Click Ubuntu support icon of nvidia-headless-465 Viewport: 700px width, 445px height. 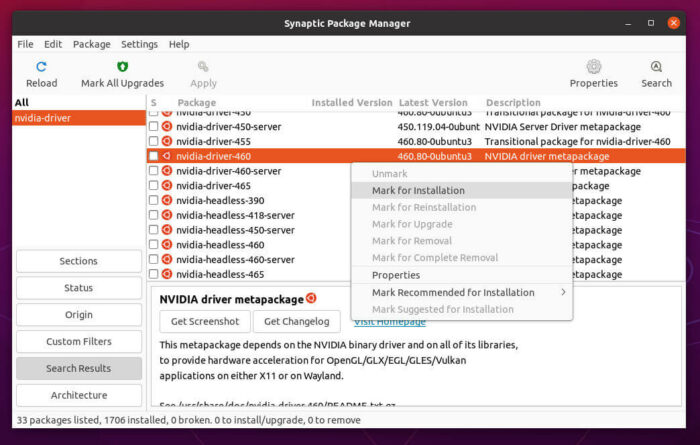167,274
